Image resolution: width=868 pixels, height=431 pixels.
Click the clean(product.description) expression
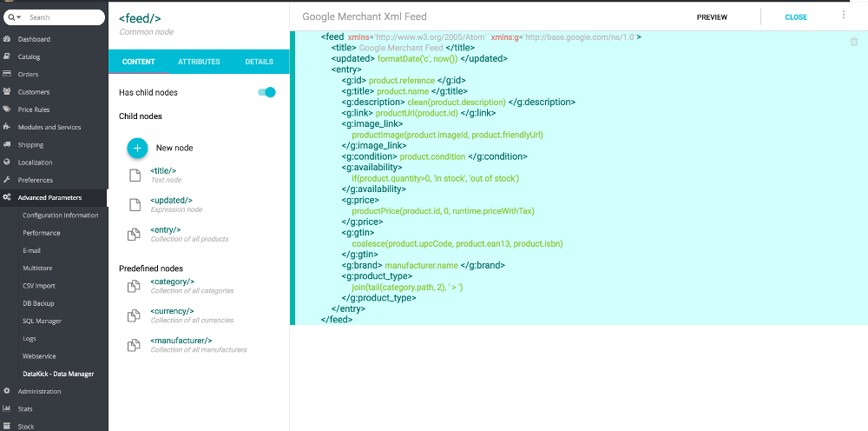click(x=457, y=102)
